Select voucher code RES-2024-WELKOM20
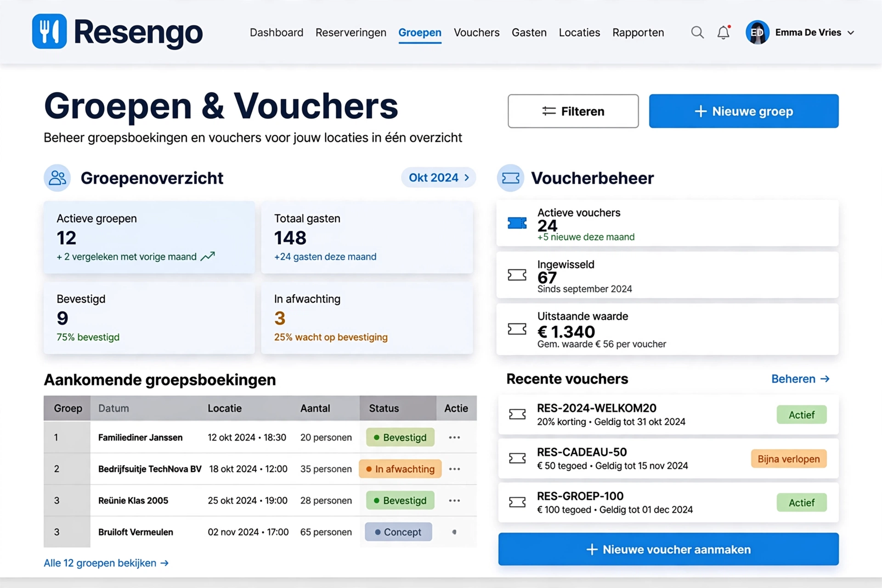The width and height of the screenshot is (882, 588). pos(597,408)
